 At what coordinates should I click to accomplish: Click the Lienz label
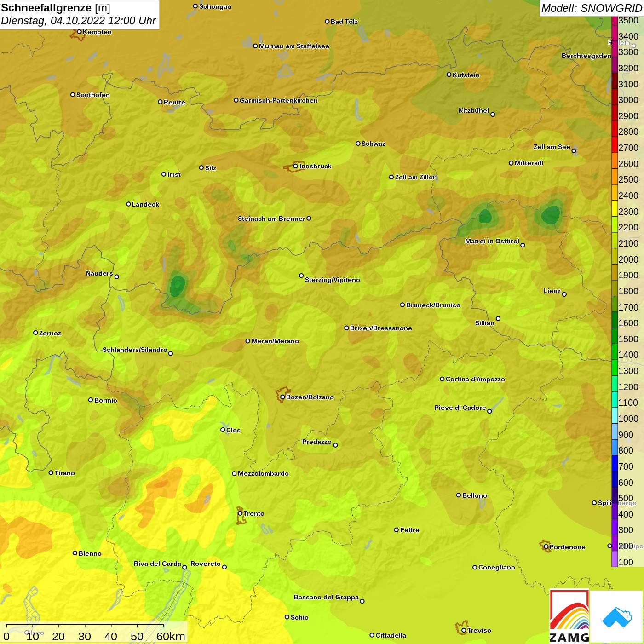click(552, 291)
